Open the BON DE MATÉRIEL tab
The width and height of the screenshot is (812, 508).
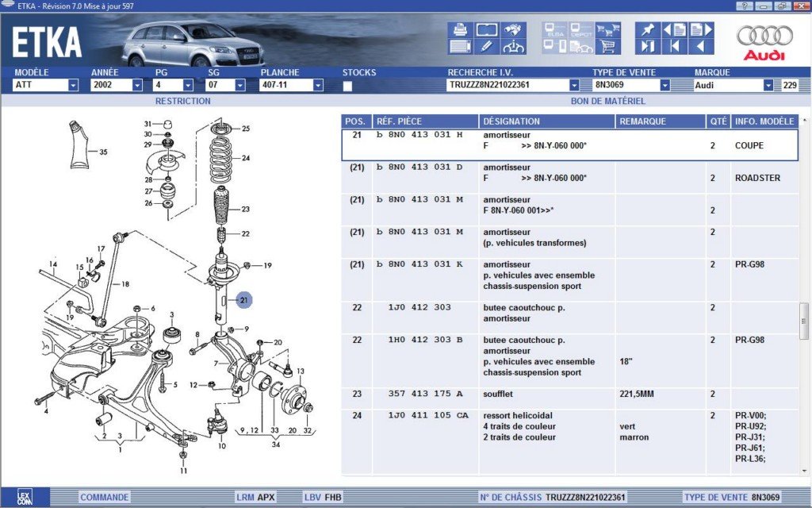click(x=607, y=101)
